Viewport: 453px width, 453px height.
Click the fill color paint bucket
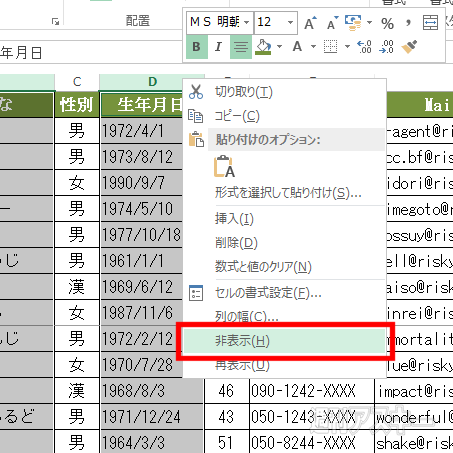pyautogui.click(x=264, y=47)
